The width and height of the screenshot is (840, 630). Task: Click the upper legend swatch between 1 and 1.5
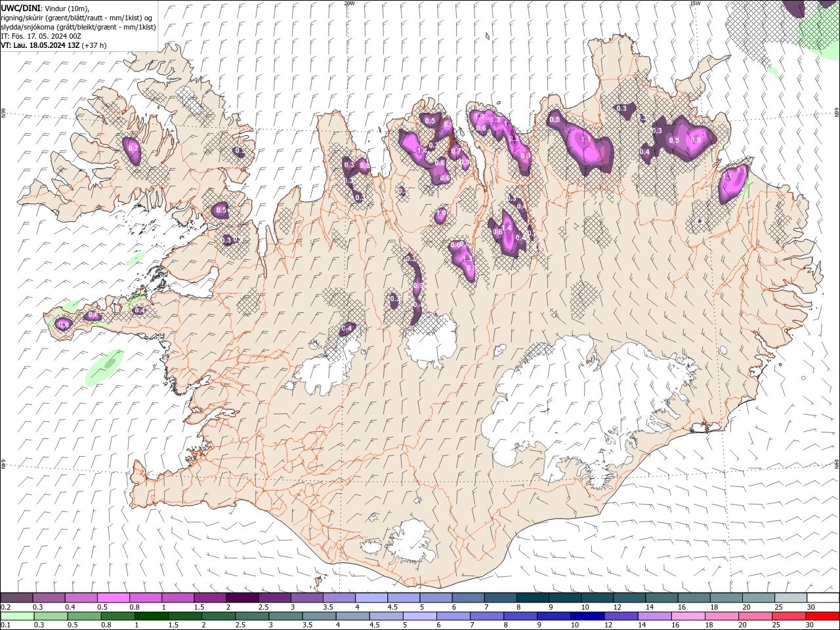pyautogui.click(x=178, y=597)
